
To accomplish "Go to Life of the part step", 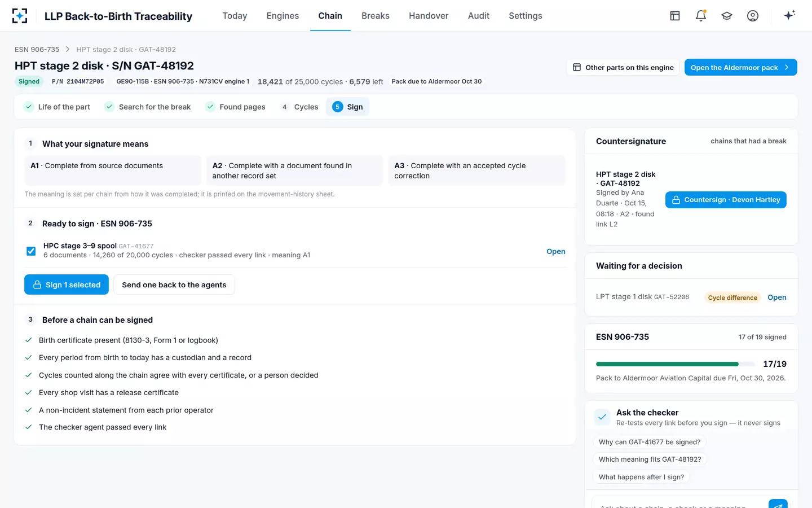I will click(58, 107).
